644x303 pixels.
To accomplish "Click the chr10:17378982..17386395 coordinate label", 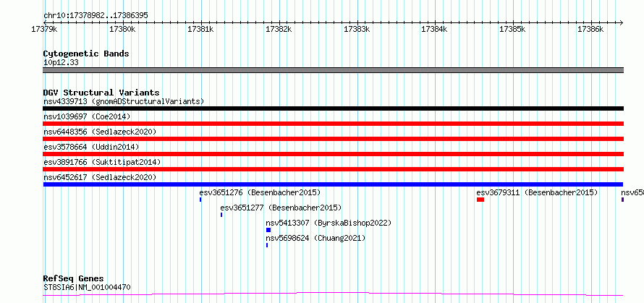I will click(96, 16).
